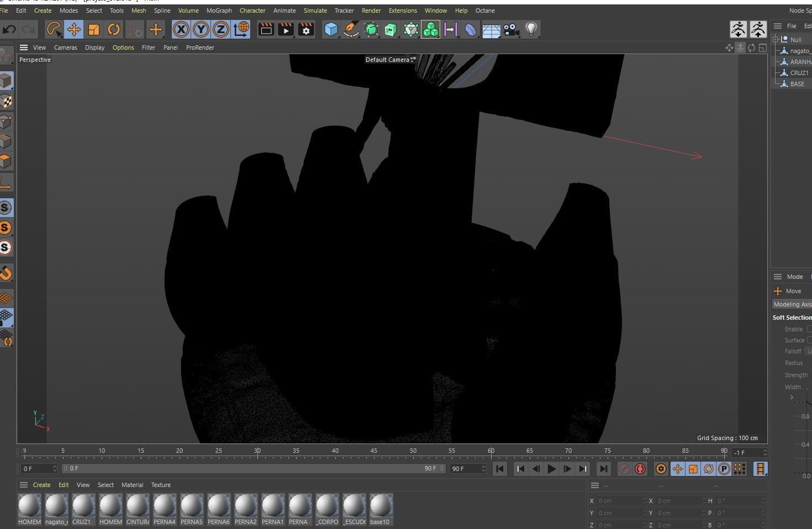The width and height of the screenshot is (812, 529).
Task: Toggle Position keyframe recording
Action: (x=677, y=469)
